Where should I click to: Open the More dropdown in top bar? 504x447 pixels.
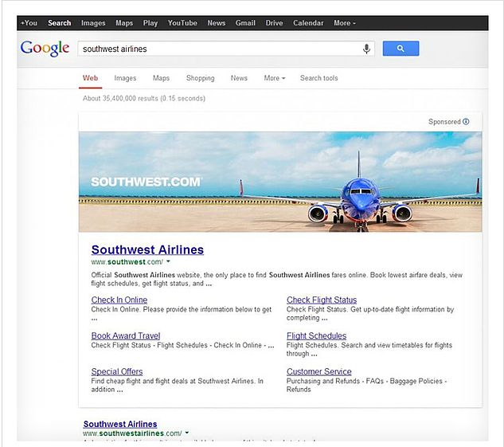[345, 23]
